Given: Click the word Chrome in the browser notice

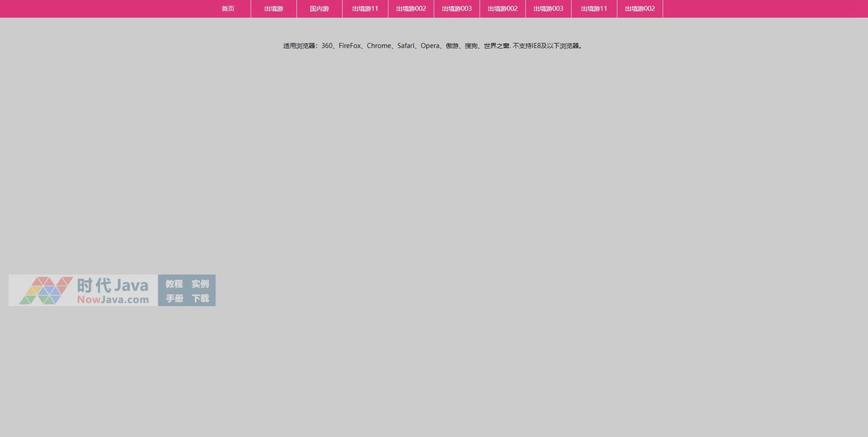Looking at the screenshot, I should (379, 46).
